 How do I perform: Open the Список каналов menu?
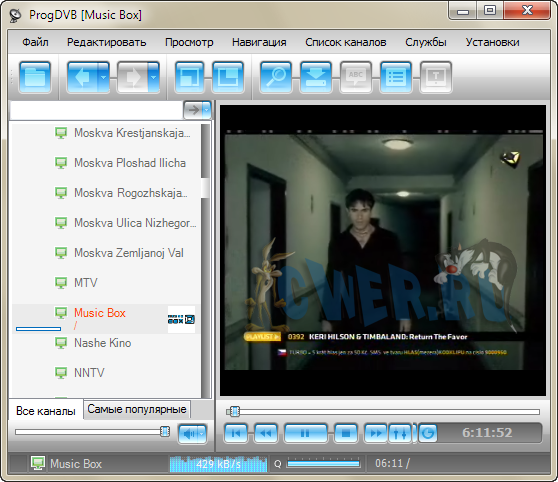coord(346,42)
